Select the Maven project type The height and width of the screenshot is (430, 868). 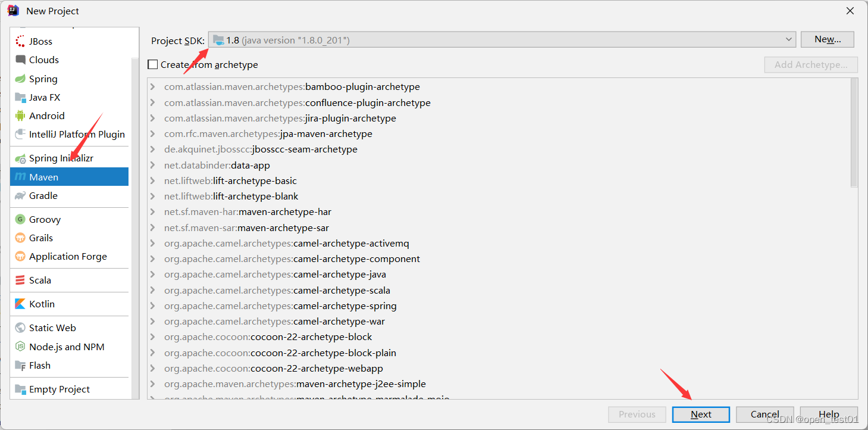[69, 177]
